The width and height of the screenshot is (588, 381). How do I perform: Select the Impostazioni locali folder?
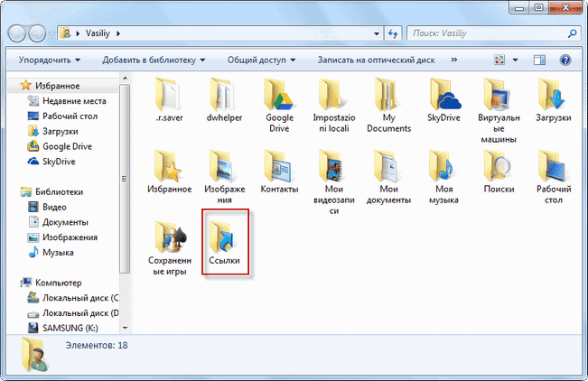click(334, 105)
